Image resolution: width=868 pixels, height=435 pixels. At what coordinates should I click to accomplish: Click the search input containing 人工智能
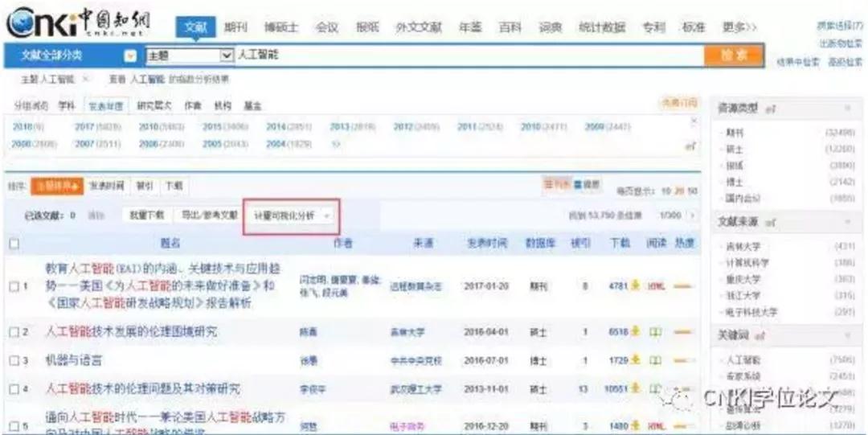[466, 55]
